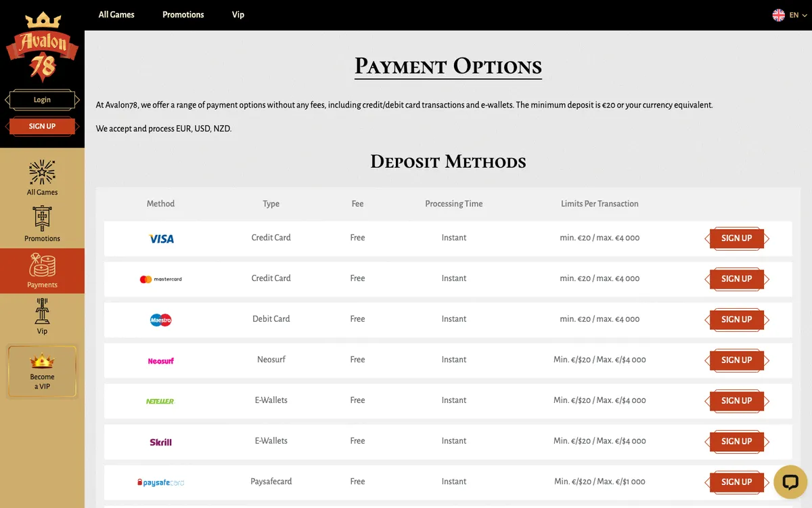Click Neteller row 'Instant' cell

click(x=454, y=400)
